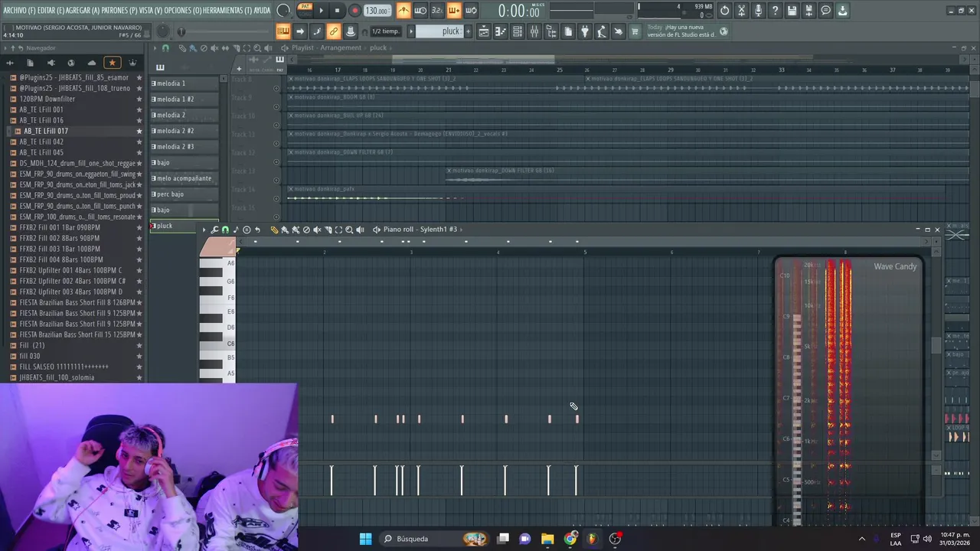980x551 pixels.
Task: Click the Record button
Action: pyautogui.click(x=355, y=11)
